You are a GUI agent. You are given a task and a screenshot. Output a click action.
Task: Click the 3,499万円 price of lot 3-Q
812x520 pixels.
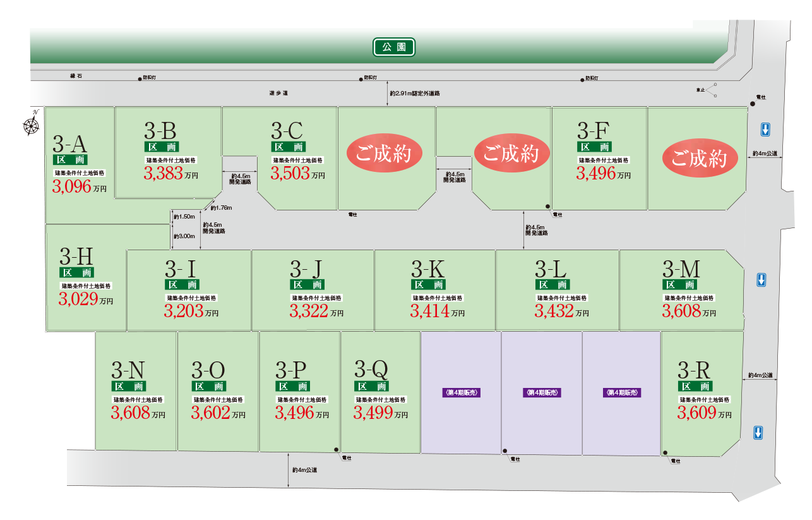click(x=381, y=413)
